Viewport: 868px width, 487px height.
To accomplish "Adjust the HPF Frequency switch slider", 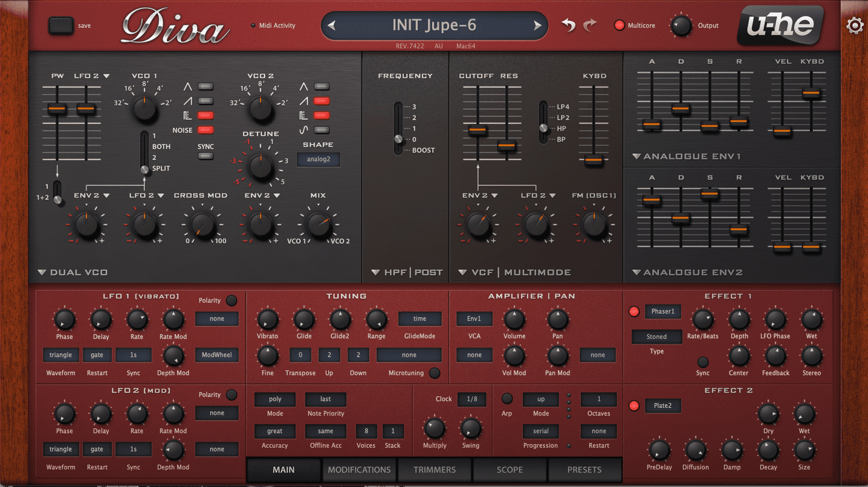I will (398, 139).
